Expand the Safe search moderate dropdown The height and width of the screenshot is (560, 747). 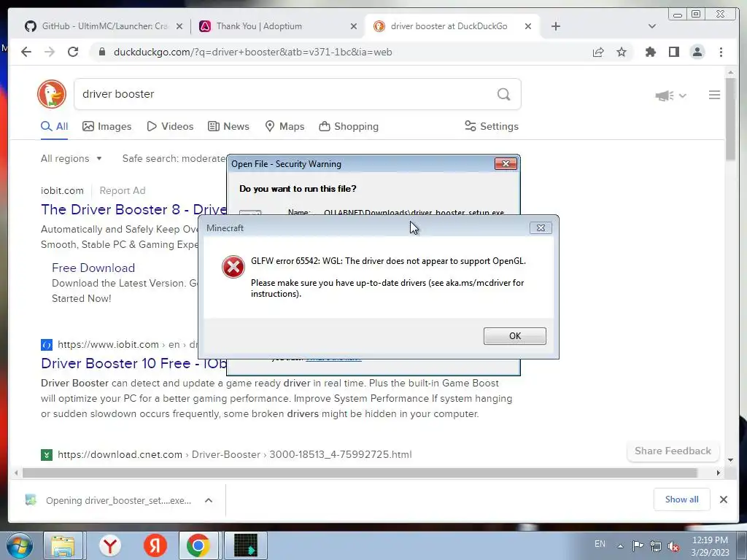174,158
